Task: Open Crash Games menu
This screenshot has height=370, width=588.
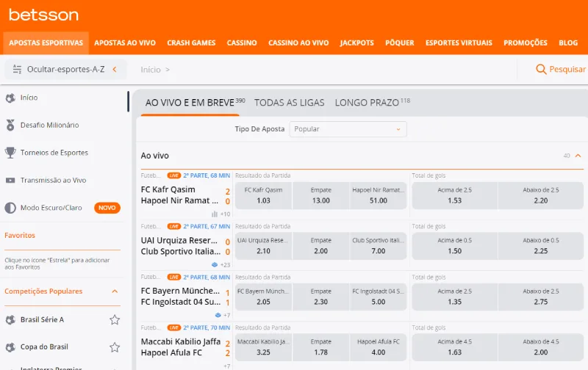Action: point(191,43)
